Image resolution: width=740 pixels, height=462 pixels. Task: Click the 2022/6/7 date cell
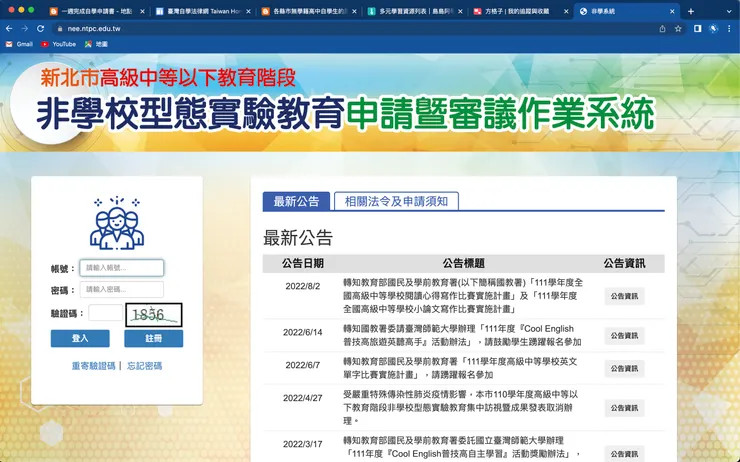coord(303,365)
